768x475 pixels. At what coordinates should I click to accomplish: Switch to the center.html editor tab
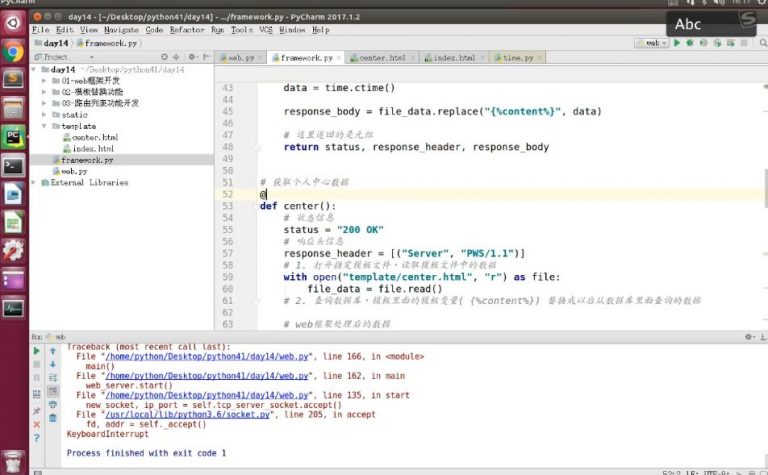(x=381, y=58)
